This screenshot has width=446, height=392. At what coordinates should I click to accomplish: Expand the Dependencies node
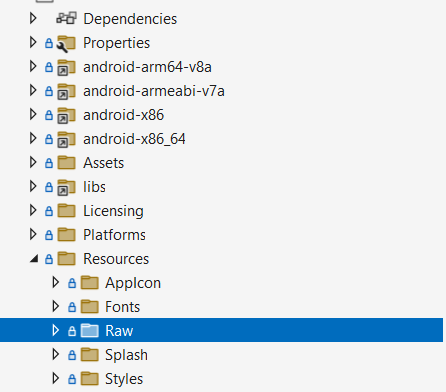(x=33, y=18)
